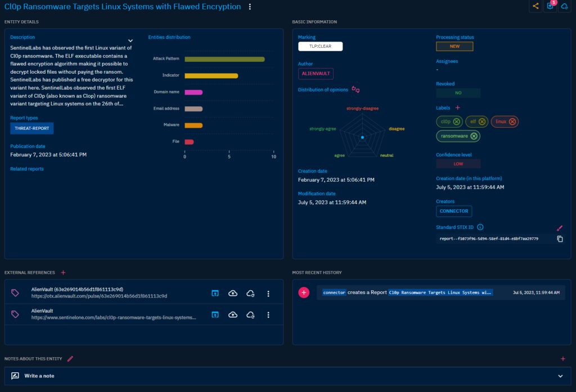Click the share icon in top toolbar
Image resolution: width=576 pixels, height=392 pixels.
535,6
